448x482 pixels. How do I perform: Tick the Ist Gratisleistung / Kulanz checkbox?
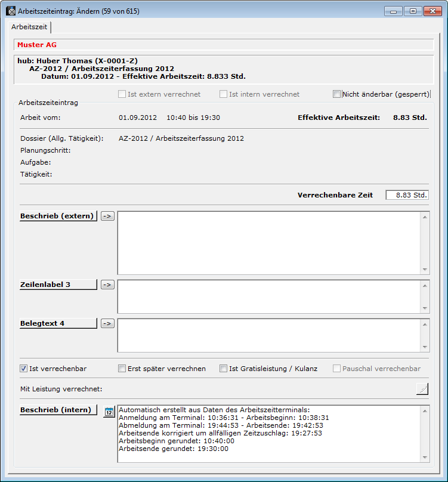224,369
